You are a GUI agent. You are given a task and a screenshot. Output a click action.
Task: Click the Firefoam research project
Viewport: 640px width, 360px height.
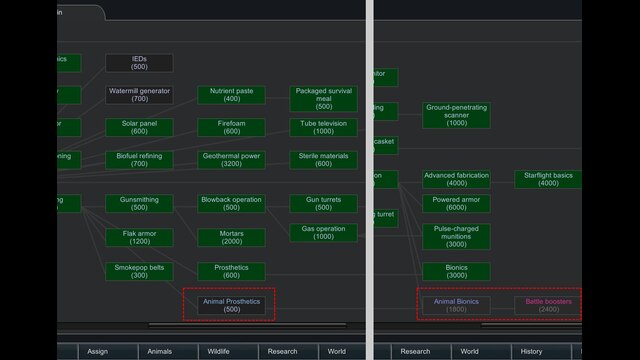231,127
